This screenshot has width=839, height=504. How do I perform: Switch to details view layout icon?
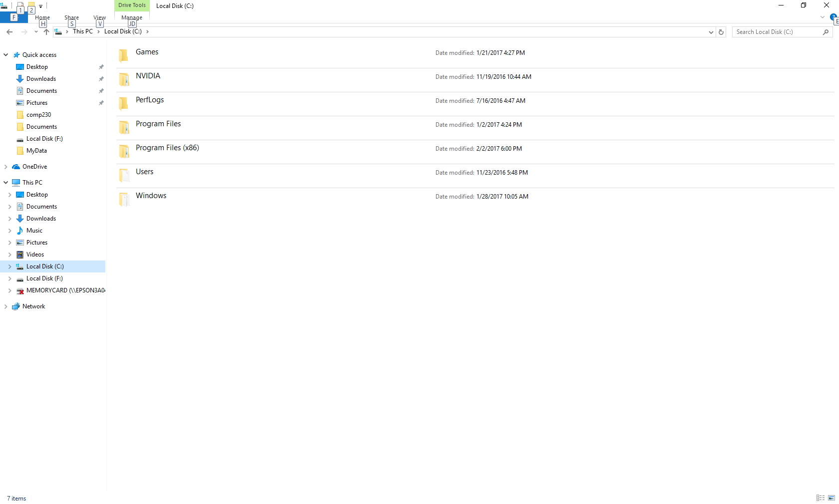820,498
